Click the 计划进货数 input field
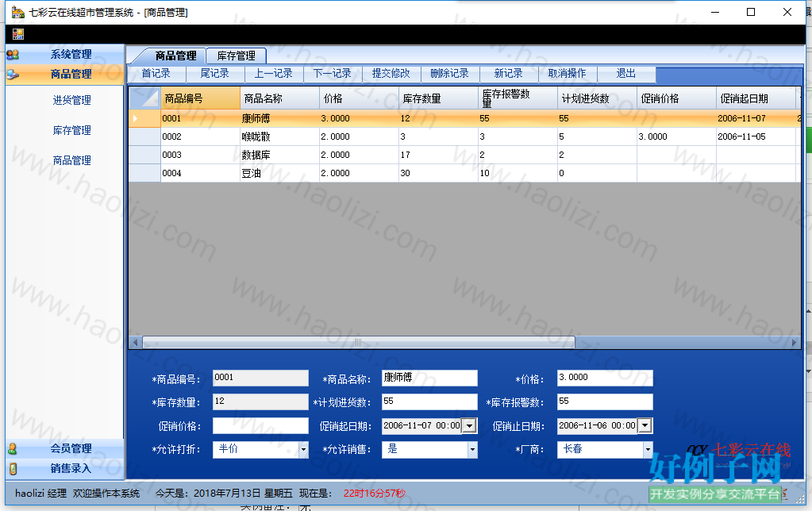812x511 pixels. (x=429, y=401)
